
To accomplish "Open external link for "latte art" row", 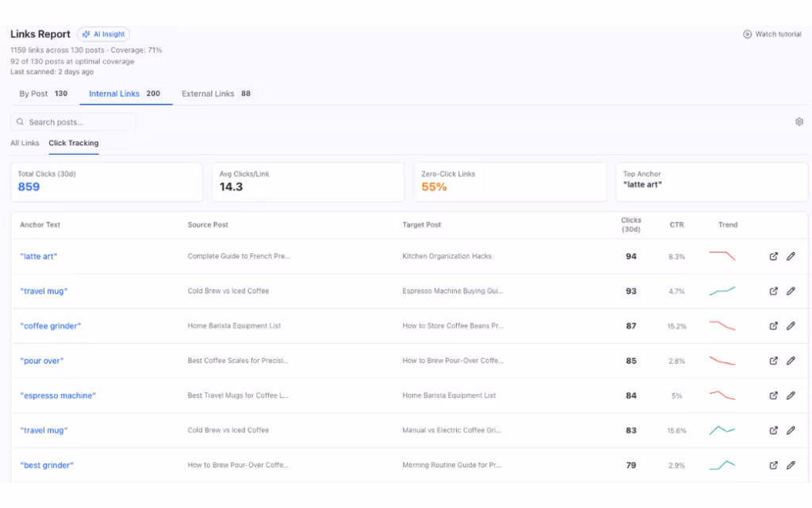I will tap(774, 256).
